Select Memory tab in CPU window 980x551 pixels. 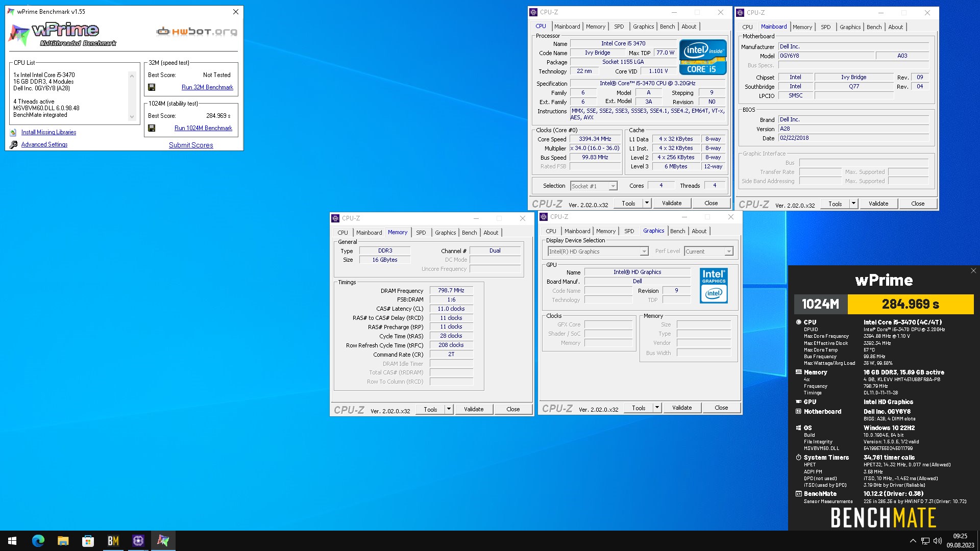click(x=595, y=27)
